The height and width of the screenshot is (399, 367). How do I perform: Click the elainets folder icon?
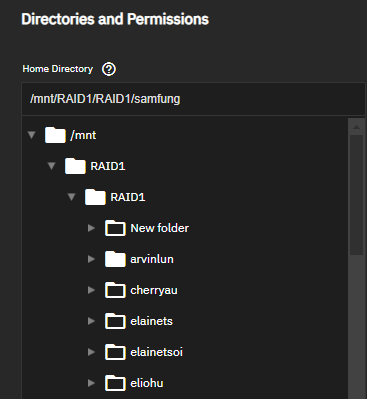pos(115,321)
